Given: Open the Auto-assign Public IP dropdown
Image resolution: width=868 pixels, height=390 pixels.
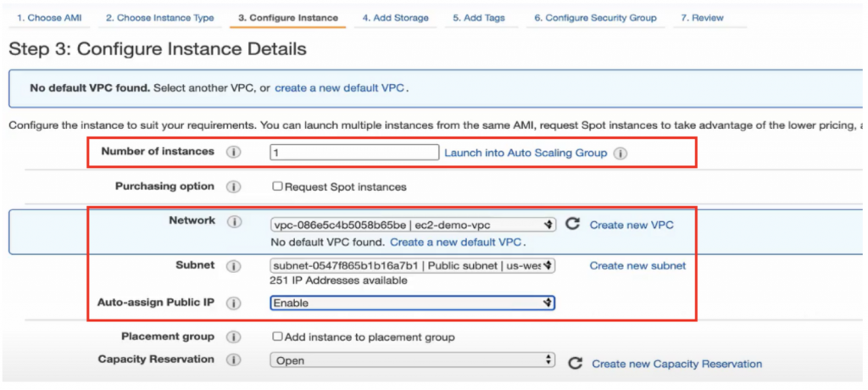Looking at the screenshot, I should (413, 303).
